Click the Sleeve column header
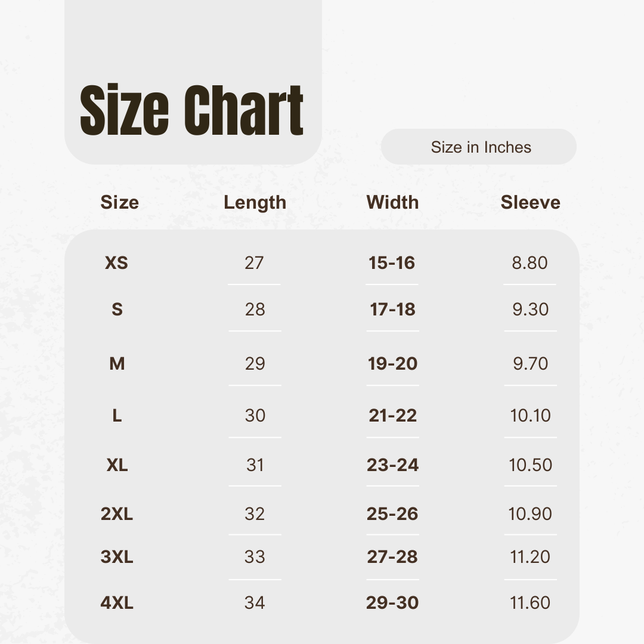This screenshot has width=644, height=644. point(530,203)
